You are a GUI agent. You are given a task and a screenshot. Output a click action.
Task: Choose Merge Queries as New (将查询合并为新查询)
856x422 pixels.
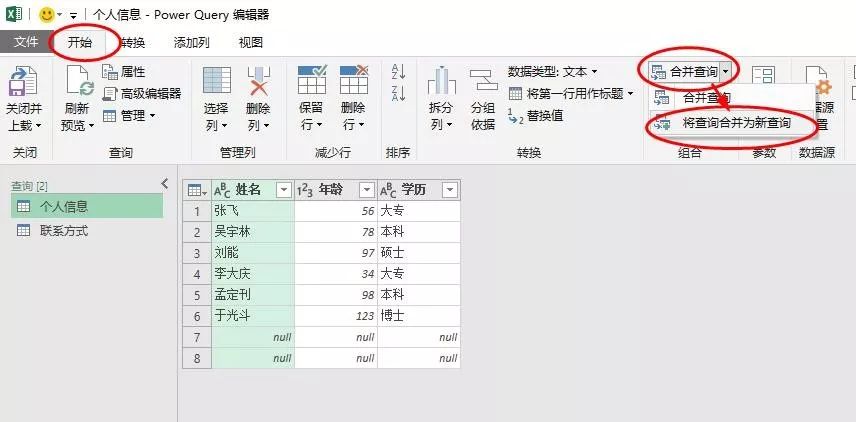point(732,123)
